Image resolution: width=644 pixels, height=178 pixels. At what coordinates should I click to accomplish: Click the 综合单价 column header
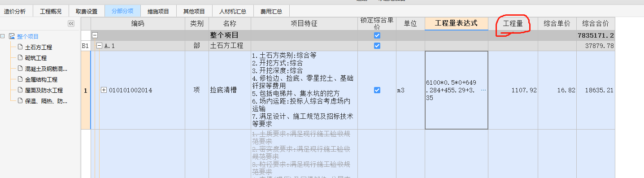557,23
